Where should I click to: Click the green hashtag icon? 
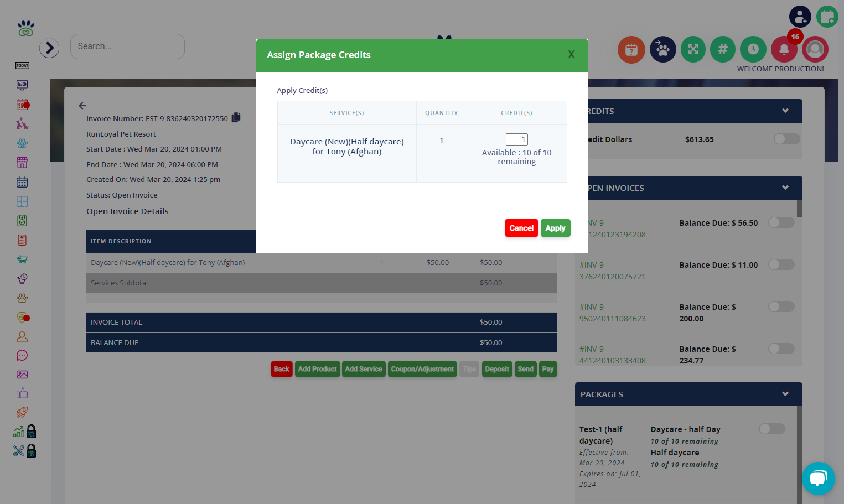point(723,49)
